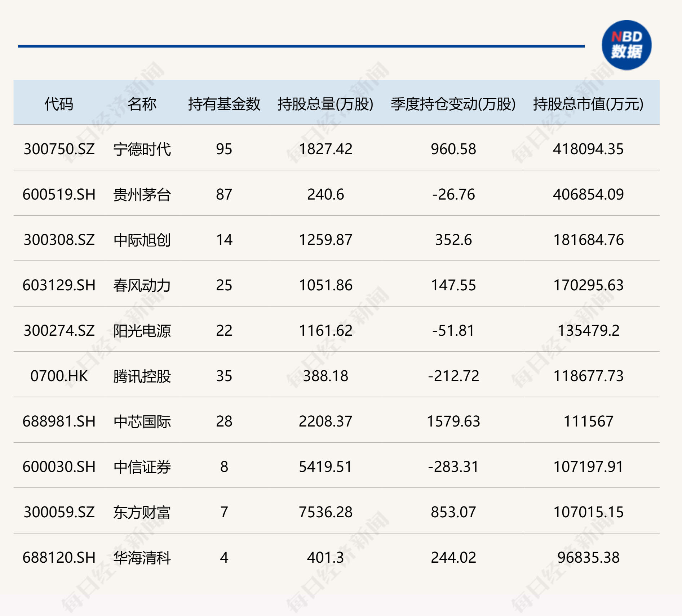The width and height of the screenshot is (682, 616).
Task: Click quarterly change -51.81
Action: pyautogui.click(x=453, y=331)
